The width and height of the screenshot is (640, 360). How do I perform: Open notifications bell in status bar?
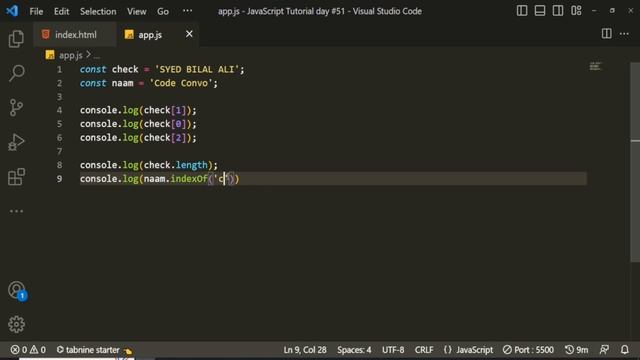point(624,350)
